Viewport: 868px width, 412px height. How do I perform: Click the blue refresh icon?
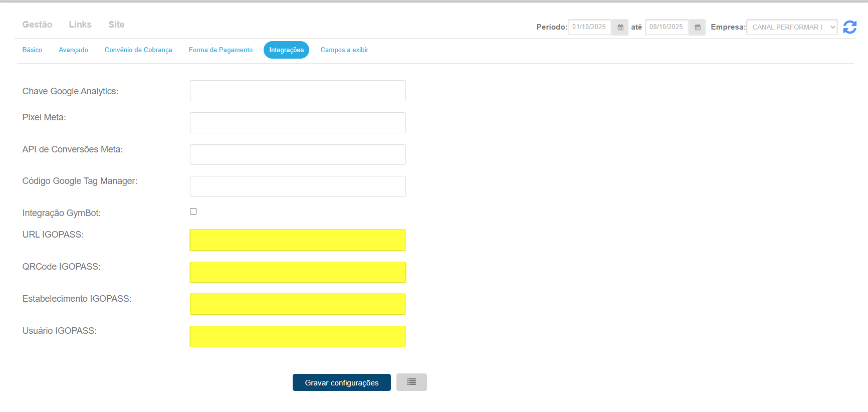849,27
